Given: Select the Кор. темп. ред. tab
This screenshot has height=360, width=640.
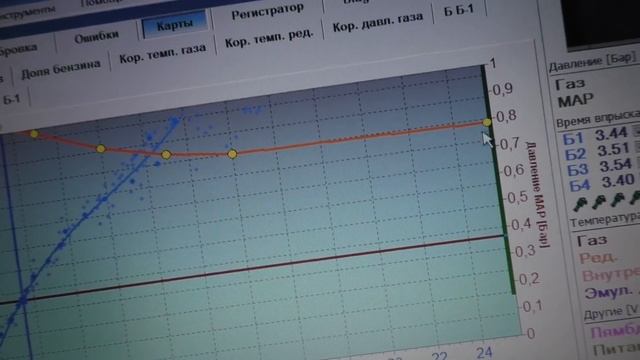Looking at the screenshot, I should click(269, 38).
